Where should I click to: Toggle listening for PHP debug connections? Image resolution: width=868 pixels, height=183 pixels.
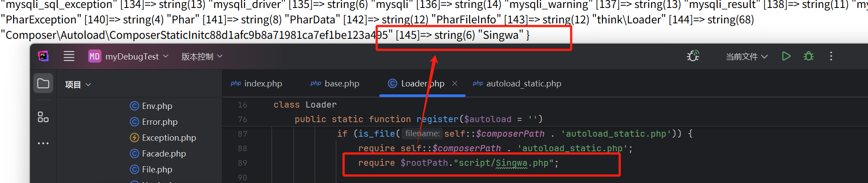[x=693, y=56]
